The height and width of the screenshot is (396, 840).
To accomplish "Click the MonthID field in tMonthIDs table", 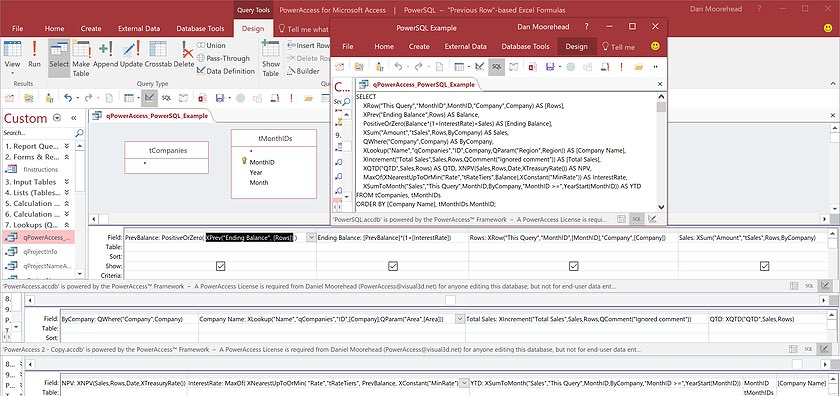I will click(x=261, y=162).
